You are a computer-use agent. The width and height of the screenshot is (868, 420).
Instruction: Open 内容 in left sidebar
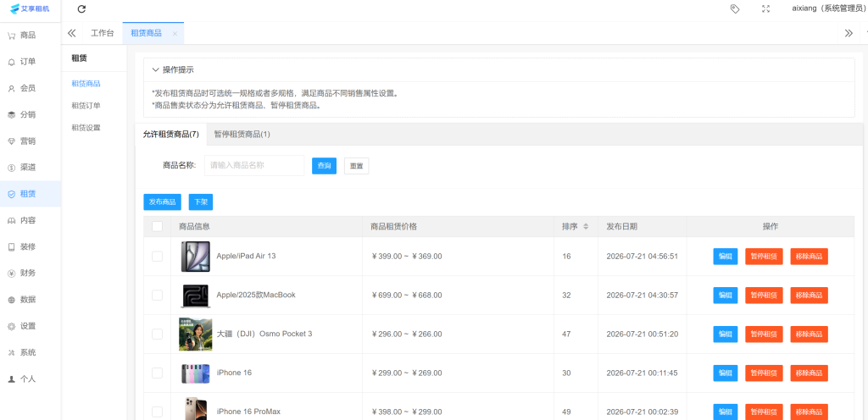point(31,220)
